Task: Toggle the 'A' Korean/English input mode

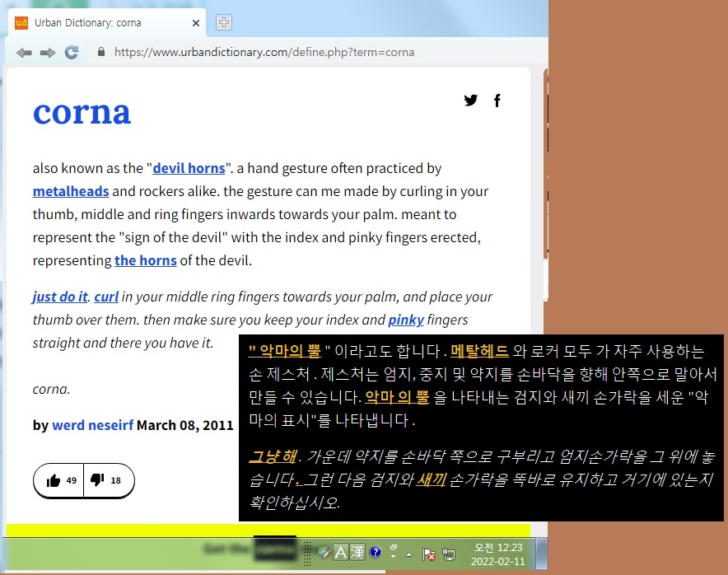Action: pyautogui.click(x=341, y=552)
